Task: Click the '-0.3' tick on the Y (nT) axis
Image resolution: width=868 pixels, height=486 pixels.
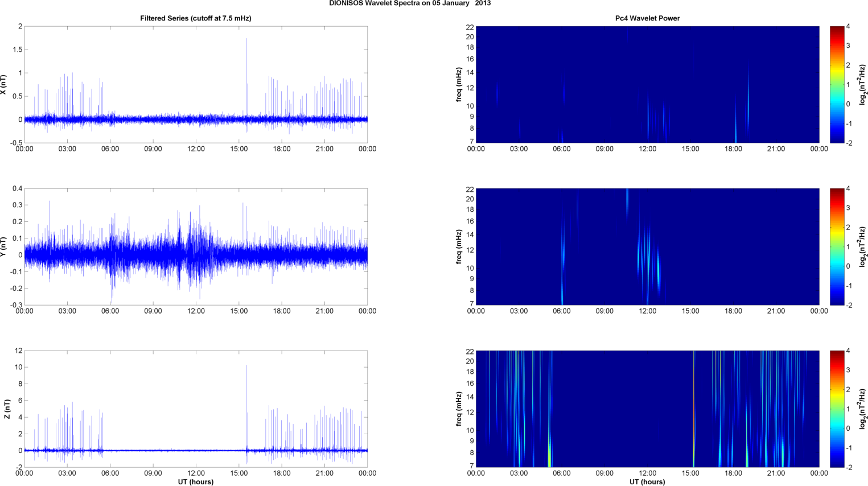Action: 15,306
